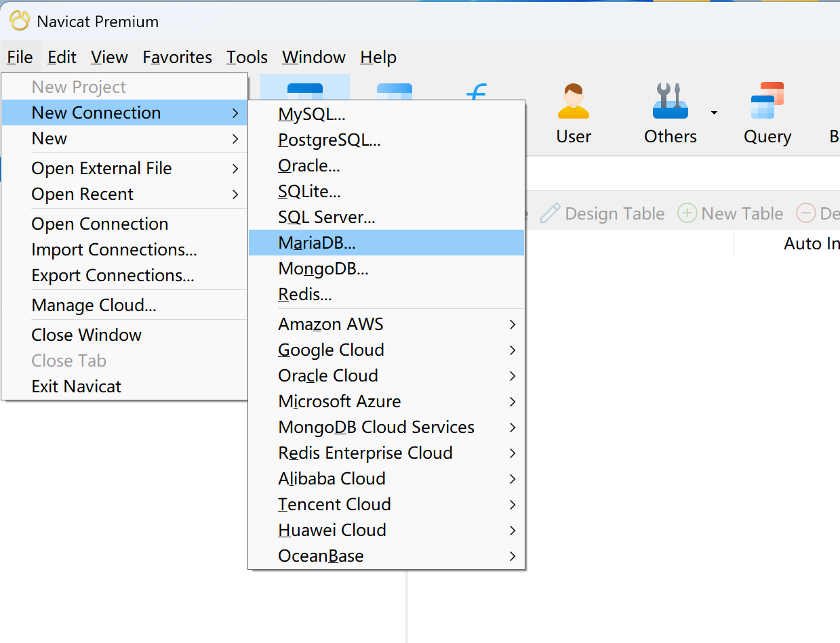The width and height of the screenshot is (840, 643).
Task: Choose Manage Cloud menu entry
Action: (x=125, y=305)
